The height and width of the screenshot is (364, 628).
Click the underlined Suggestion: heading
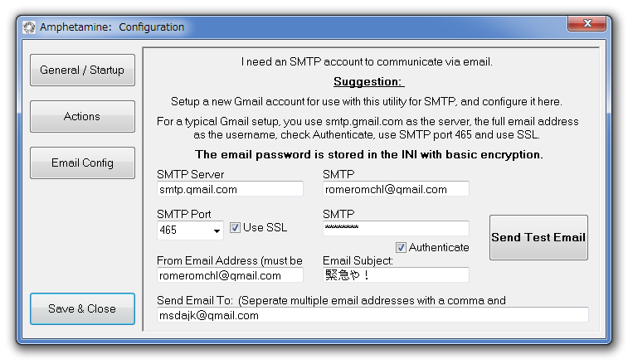click(369, 82)
